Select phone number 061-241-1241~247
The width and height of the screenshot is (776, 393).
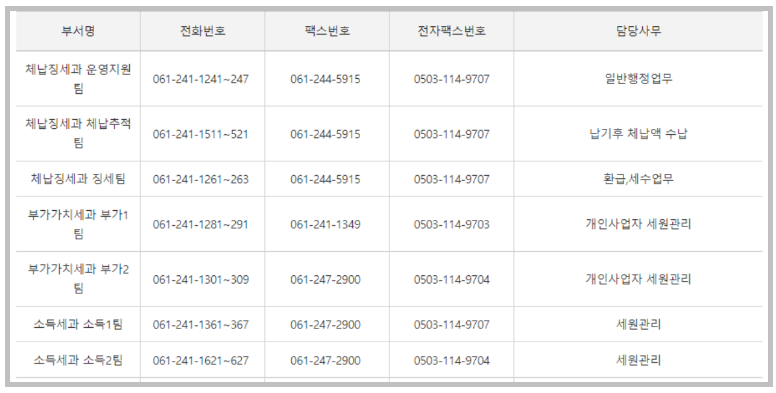point(201,79)
